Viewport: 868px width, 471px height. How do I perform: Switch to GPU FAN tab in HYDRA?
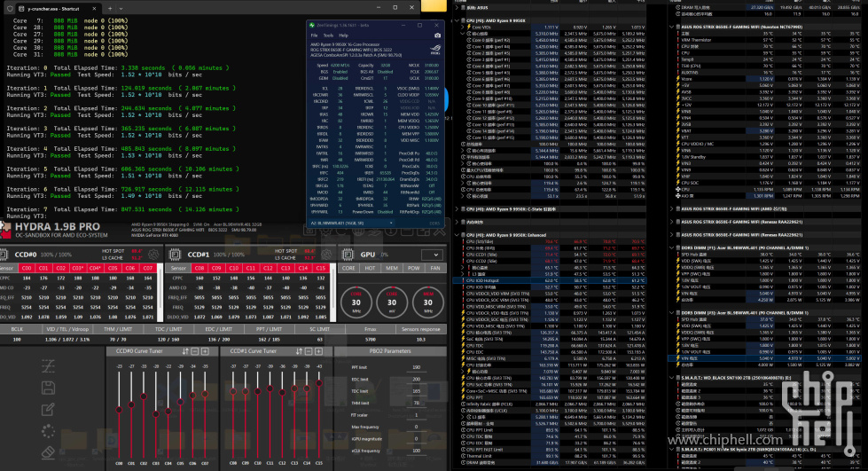point(435,268)
